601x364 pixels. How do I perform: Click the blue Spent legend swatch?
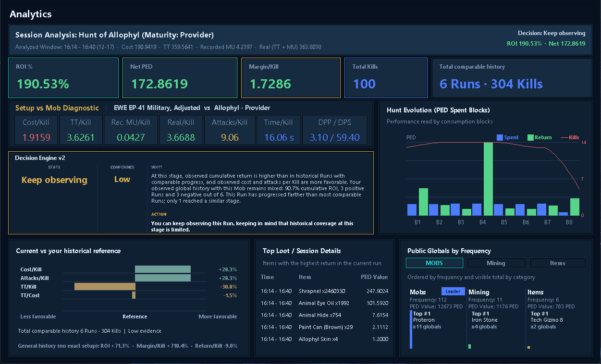(500, 137)
